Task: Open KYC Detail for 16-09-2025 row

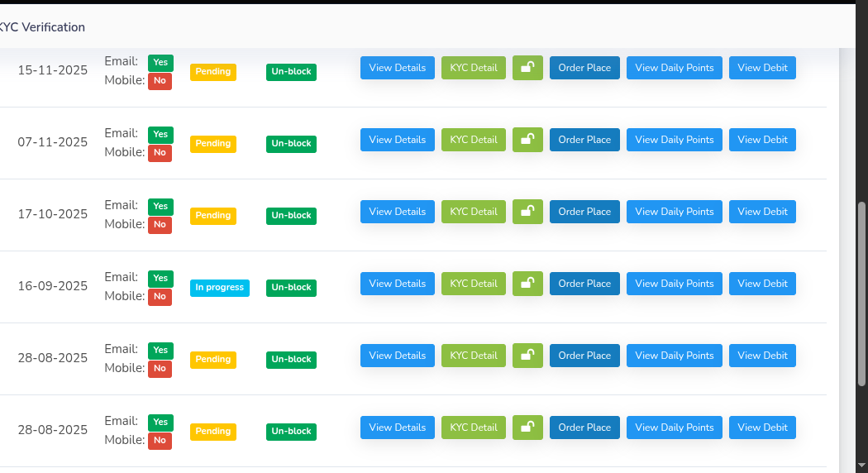Action: (x=474, y=284)
